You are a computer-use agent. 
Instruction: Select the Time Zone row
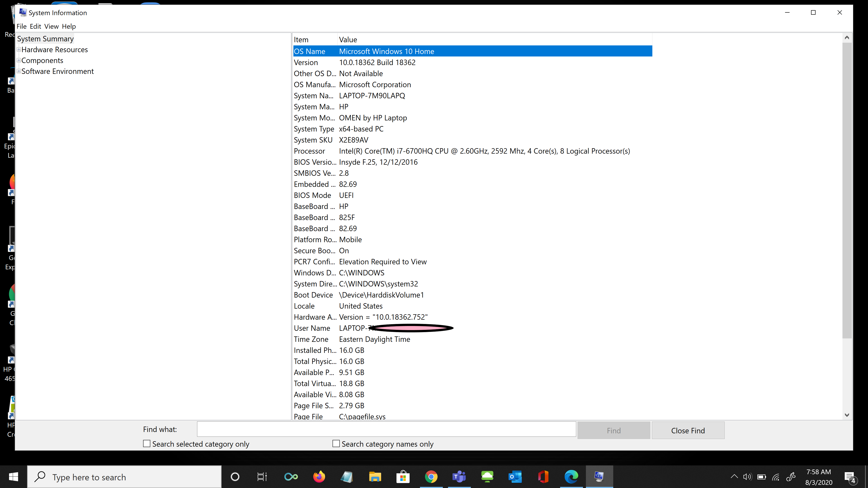472,339
